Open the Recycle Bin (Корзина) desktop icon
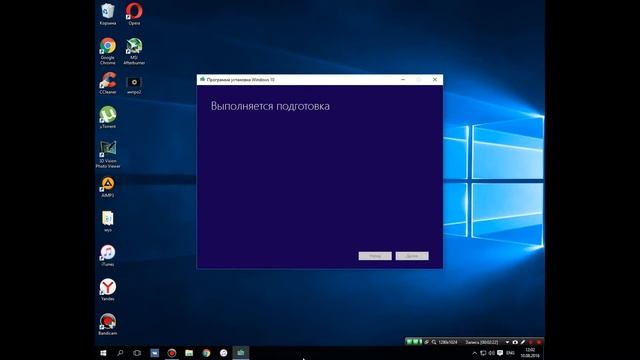The image size is (640, 360). pos(108,14)
